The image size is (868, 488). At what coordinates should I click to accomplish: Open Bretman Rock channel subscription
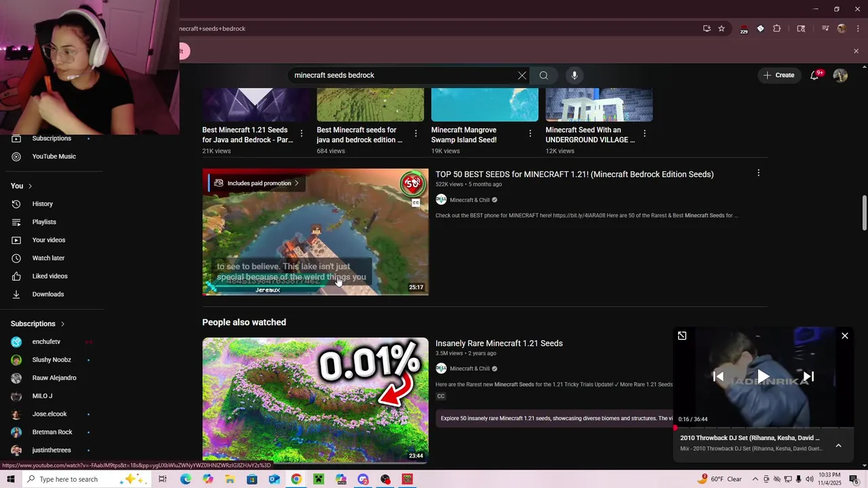pyautogui.click(x=52, y=432)
